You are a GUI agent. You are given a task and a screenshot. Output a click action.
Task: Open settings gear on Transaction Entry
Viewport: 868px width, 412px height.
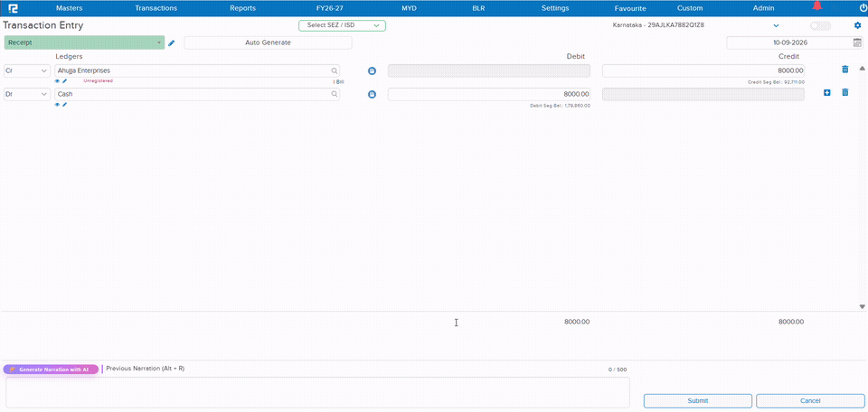point(858,25)
